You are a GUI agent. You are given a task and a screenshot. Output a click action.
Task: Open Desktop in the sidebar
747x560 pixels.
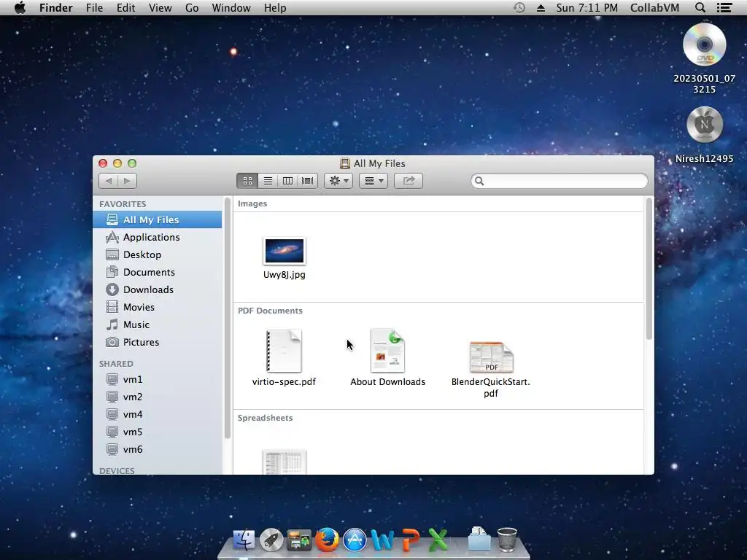[158, 254]
